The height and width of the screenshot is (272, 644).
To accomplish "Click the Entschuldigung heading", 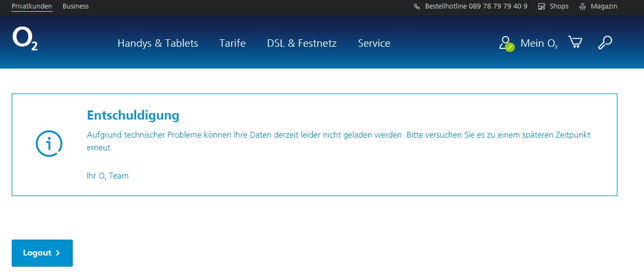I will tap(133, 115).
